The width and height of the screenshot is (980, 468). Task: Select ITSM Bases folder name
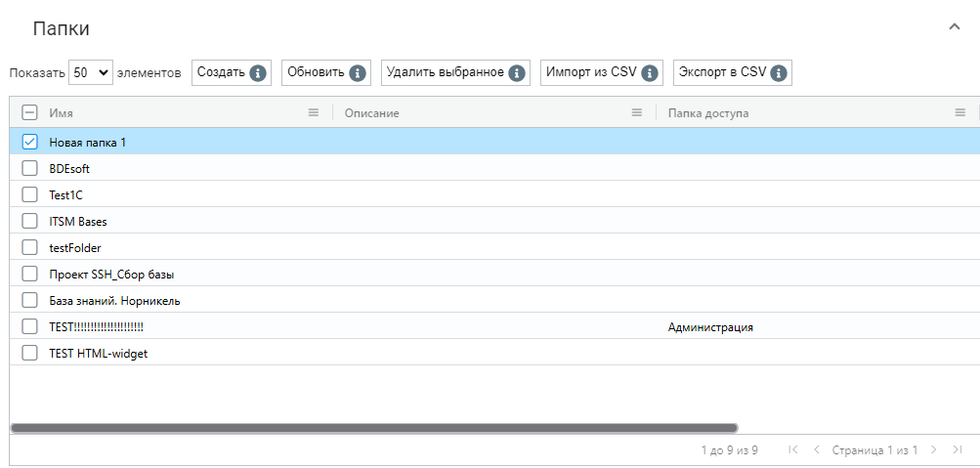(x=78, y=221)
